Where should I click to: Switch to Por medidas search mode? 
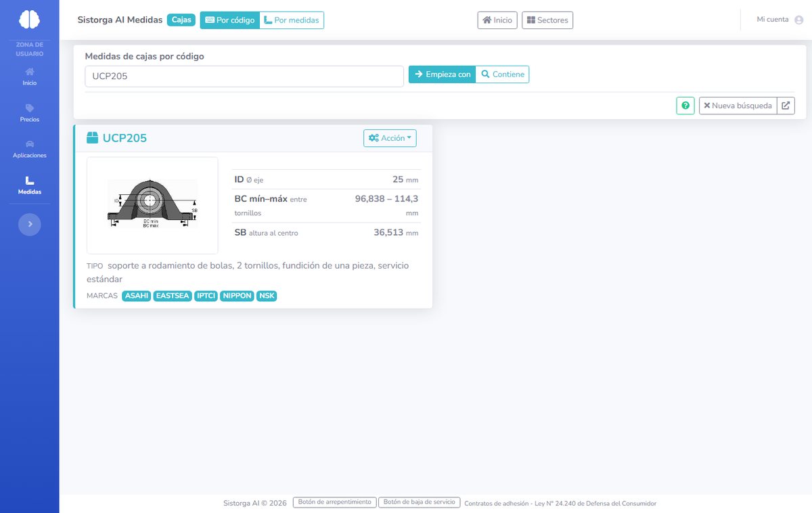tap(292, 20)
